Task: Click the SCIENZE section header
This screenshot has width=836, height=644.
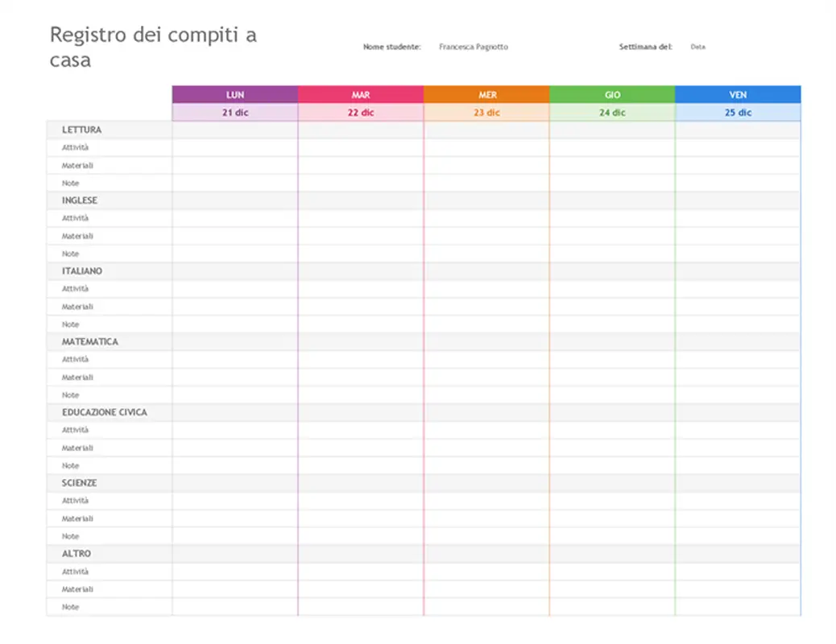Action: pyautogui.click(x=78, y=482)
